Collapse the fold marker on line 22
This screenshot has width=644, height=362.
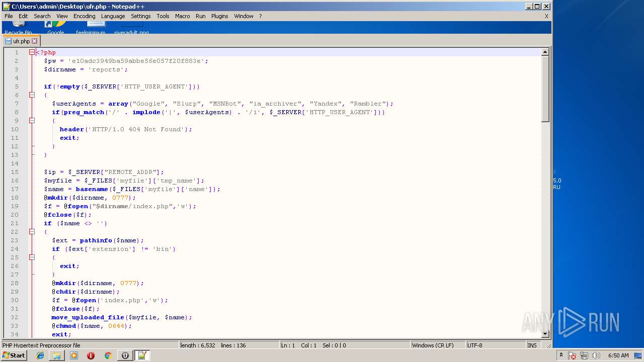pyautogui.click(x=32, y=232)
